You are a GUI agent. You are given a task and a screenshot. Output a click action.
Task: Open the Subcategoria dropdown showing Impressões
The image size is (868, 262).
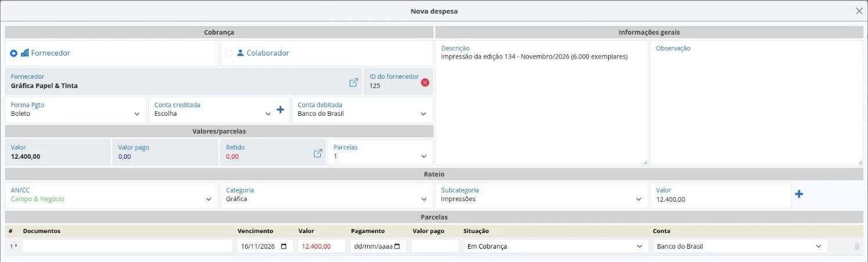(541, 195)
